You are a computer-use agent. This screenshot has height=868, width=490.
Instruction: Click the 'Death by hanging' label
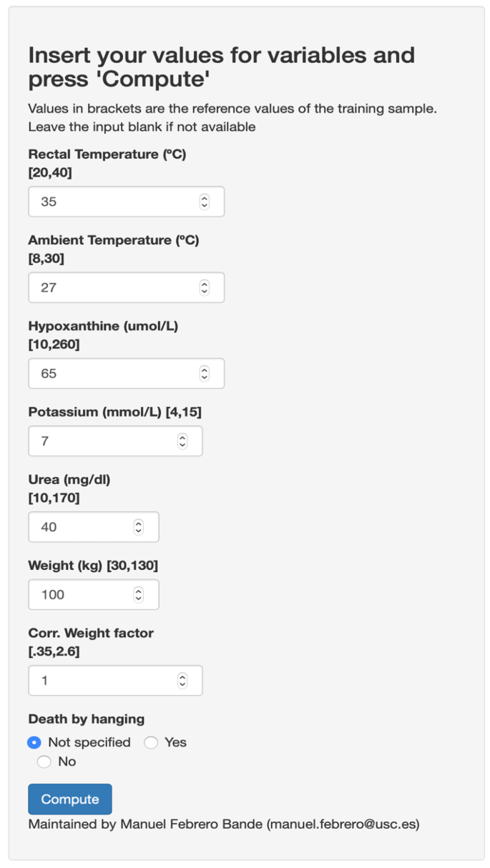pyautogui.click(x=86, y=719)
